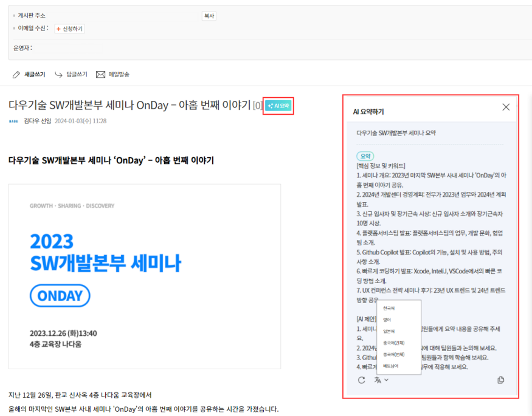The image size is (532, 416).
Task: Click the comment count [0] beside title
Action: point(258,106)
